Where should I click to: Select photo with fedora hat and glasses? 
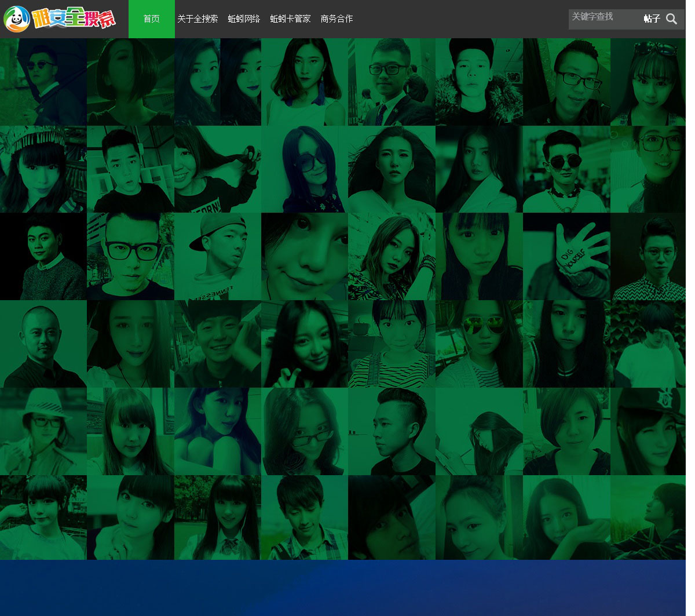pos(43,431)
